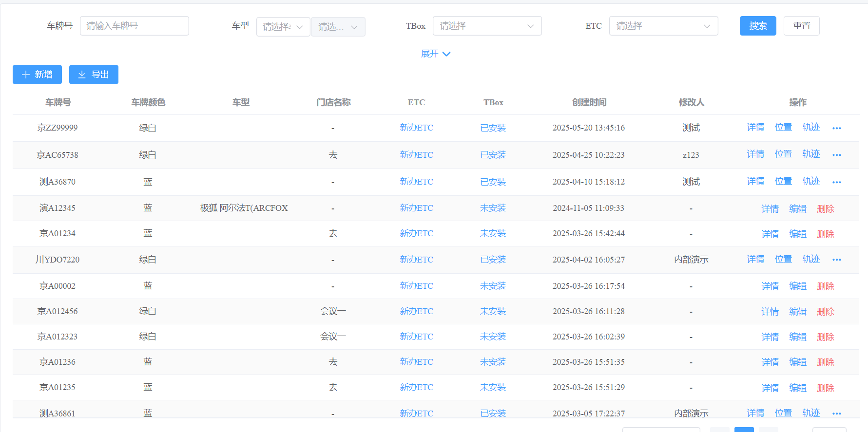Click 删除 for plate 京A01234
868x432 pixels.
point(825,234)
